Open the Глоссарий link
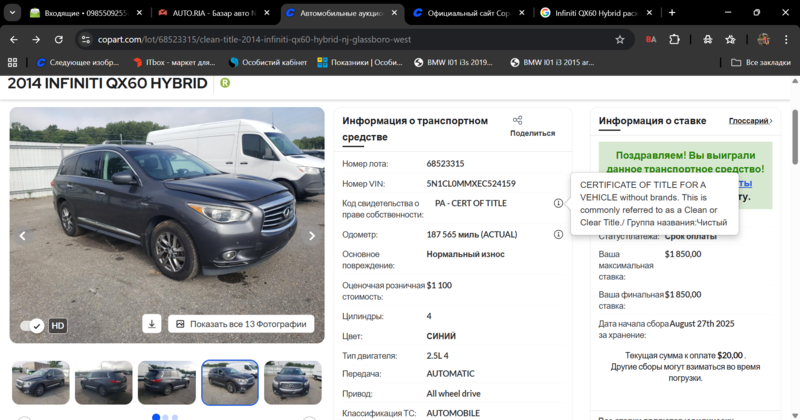Screen dimensions: 800x420 [751, 121]
